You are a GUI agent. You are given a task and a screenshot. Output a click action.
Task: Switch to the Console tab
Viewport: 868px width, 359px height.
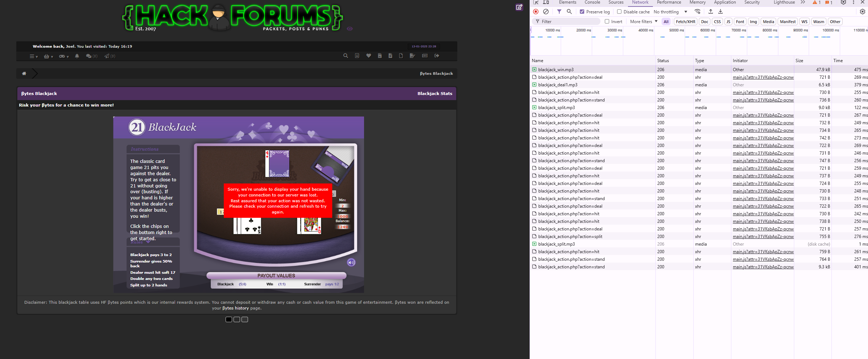592,2
